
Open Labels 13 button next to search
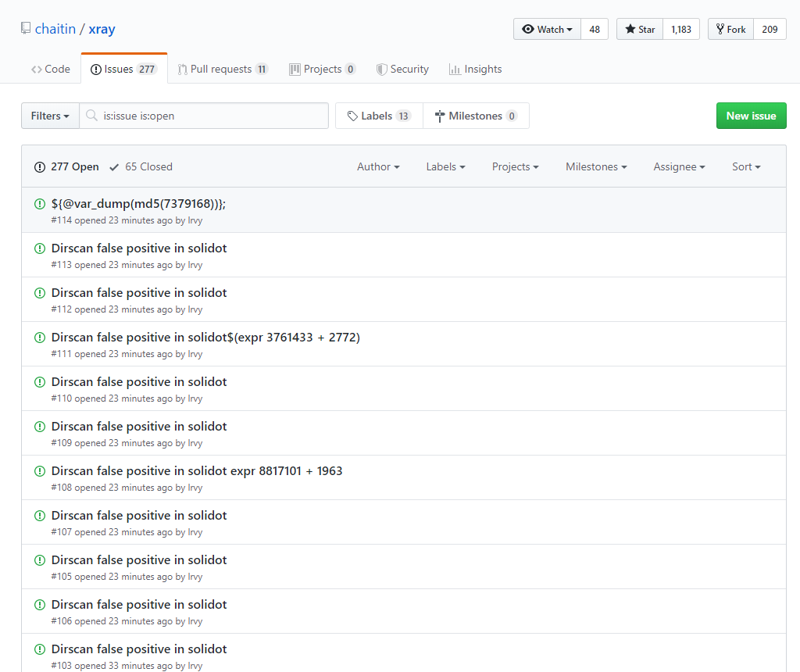[x=379, y=116]
